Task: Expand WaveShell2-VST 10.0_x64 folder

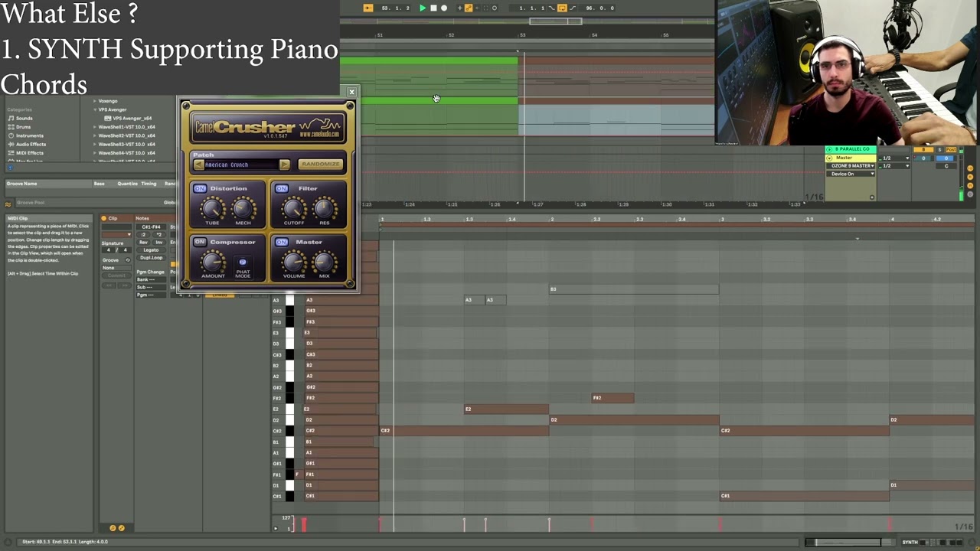Action: (96, 135)
